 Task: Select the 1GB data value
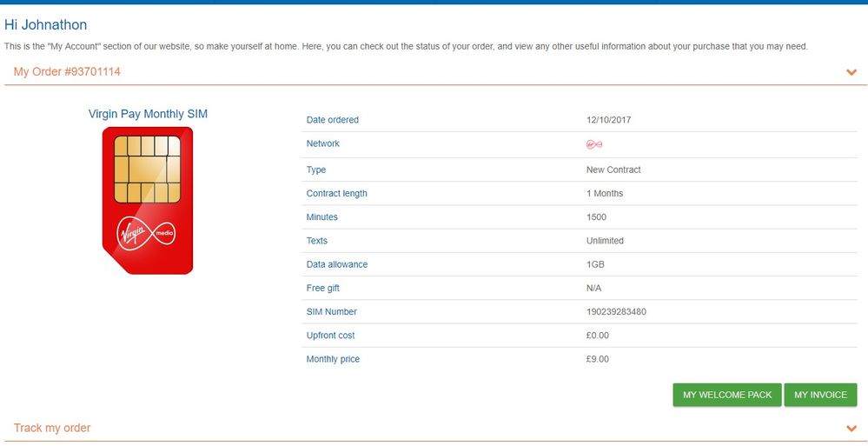[595, 265]
